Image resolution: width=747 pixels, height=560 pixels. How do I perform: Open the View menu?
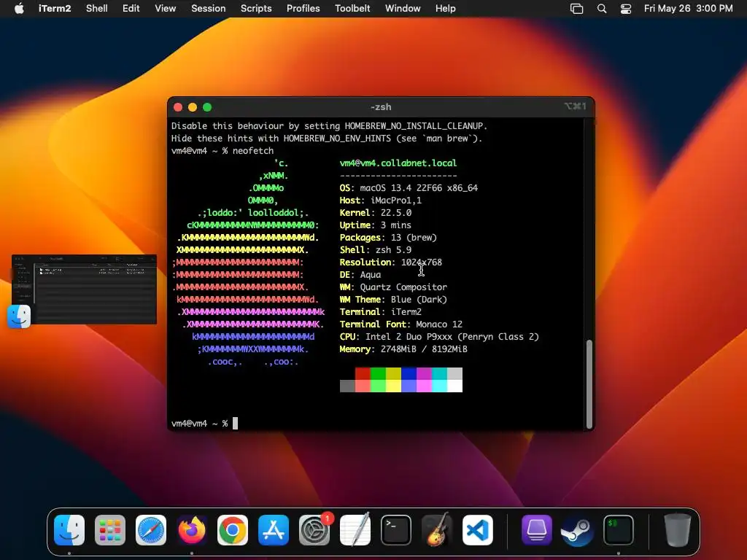pyautogui.click(x=166, y=9)
